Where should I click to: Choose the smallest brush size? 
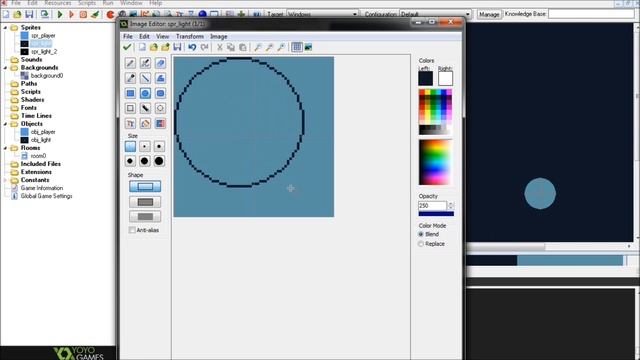(130, 146)
